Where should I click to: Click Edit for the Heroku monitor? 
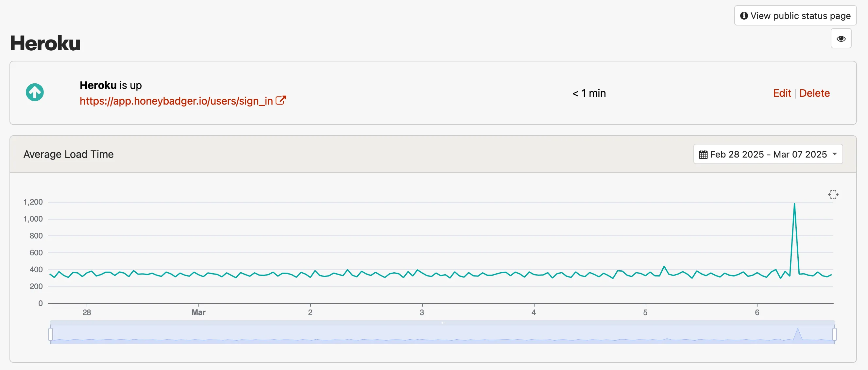pos(782,93)
